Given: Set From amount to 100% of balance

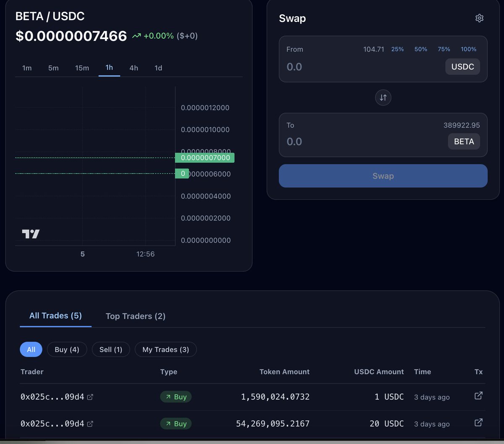Looking at the screenshot, I should pyautogui.click(x=469, y=49).
